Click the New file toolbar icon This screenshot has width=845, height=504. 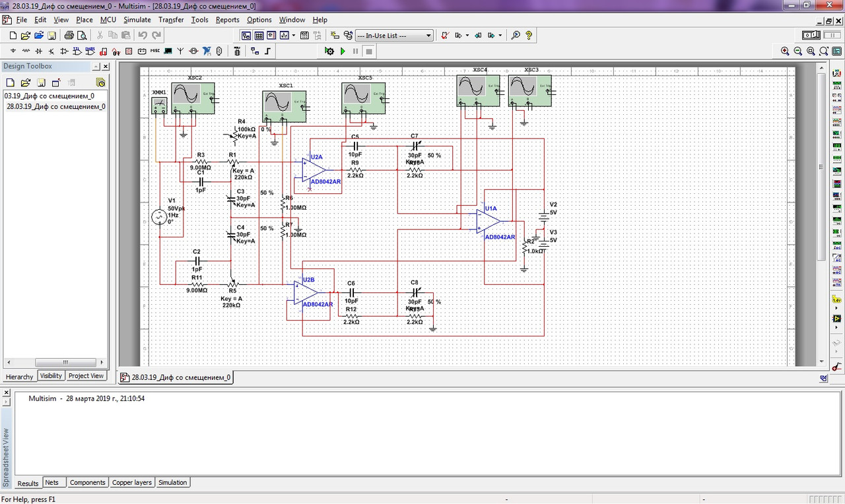pyautogui.click(x=13, y=36)
